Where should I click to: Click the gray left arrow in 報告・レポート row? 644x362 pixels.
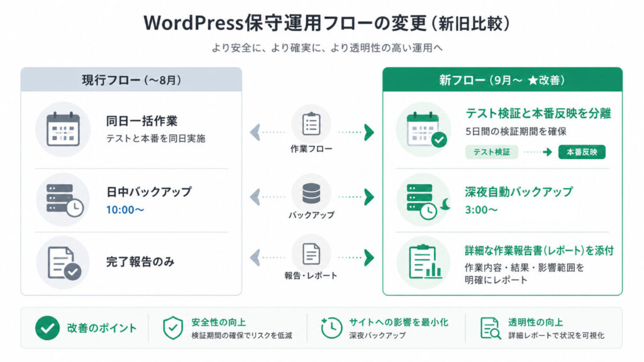255,258
